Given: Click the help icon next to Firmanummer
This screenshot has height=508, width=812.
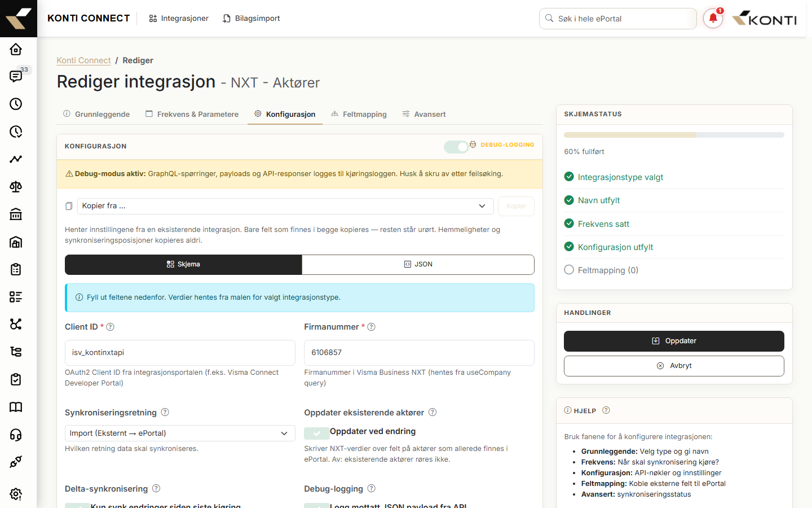Looking at the screenshot, I should [x=371, y=327].
